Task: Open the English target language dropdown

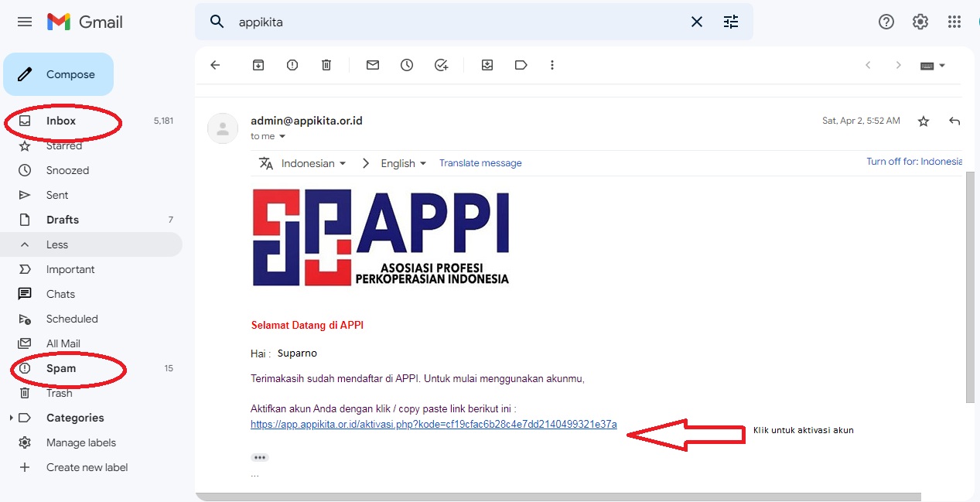Action: click(x=404, y=163)
